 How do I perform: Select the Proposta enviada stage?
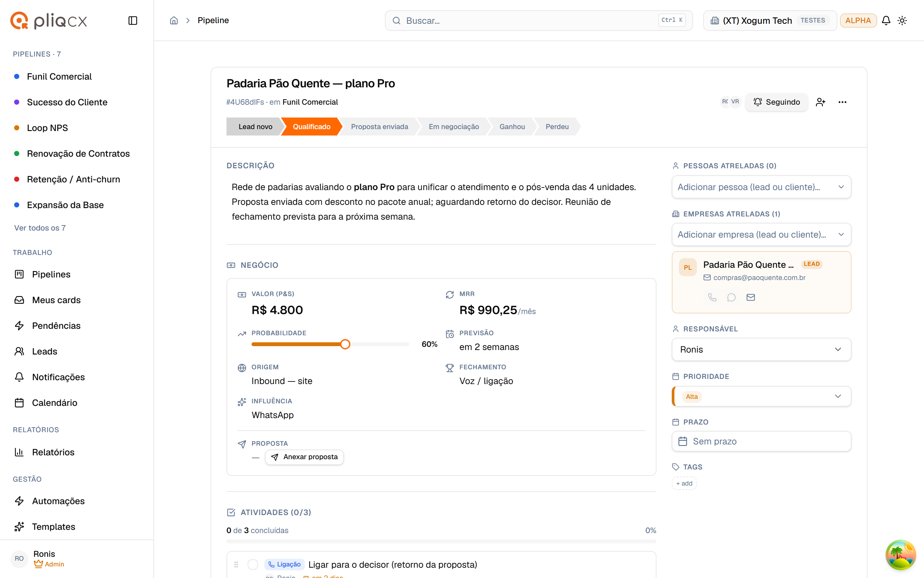click(379, 127)
